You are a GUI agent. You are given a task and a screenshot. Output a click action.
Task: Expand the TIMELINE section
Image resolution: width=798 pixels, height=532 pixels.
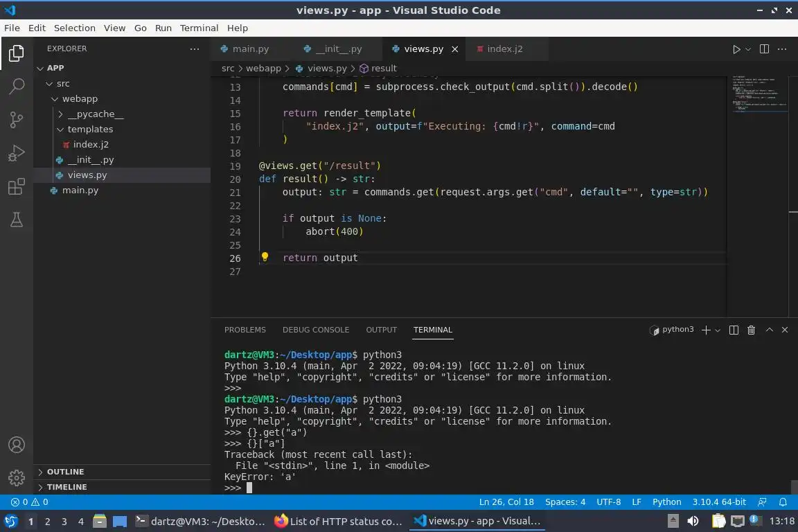tap(122, 487)
